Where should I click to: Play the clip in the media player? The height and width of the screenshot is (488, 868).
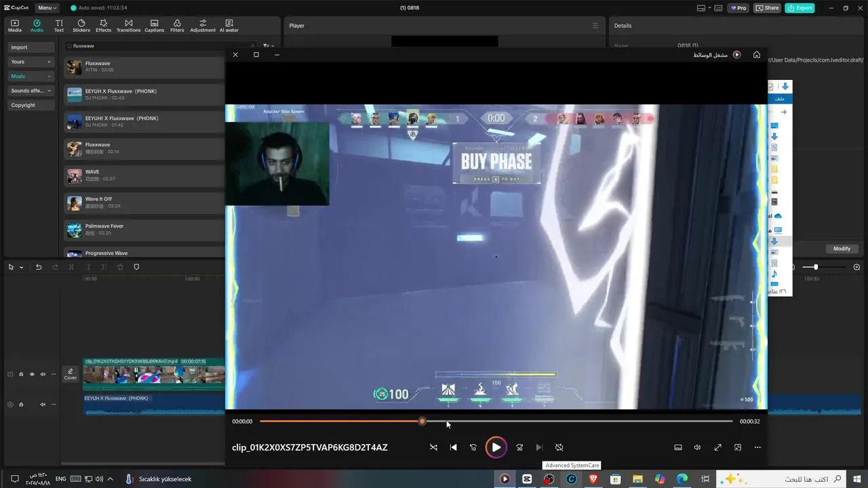[496, 447]
